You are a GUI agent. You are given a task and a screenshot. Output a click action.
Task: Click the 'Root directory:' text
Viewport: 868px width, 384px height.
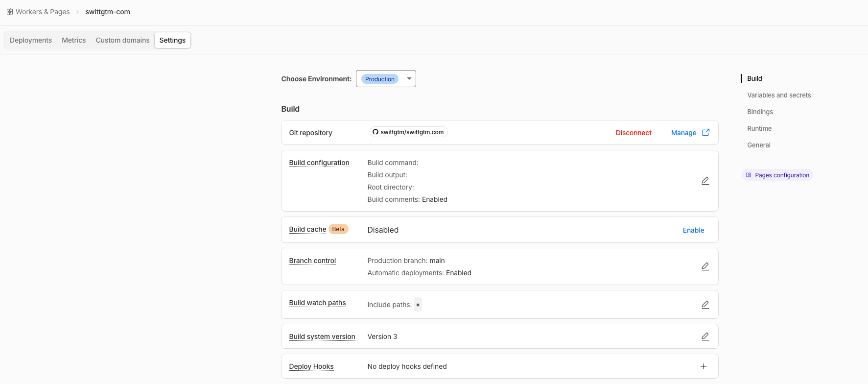(391, 187)
